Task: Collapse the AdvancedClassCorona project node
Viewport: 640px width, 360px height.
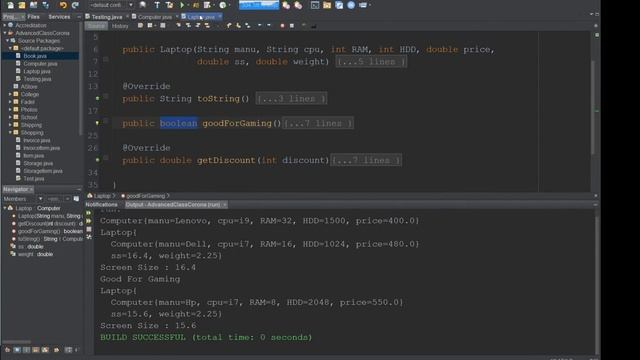Action: (x=4, y=33)
